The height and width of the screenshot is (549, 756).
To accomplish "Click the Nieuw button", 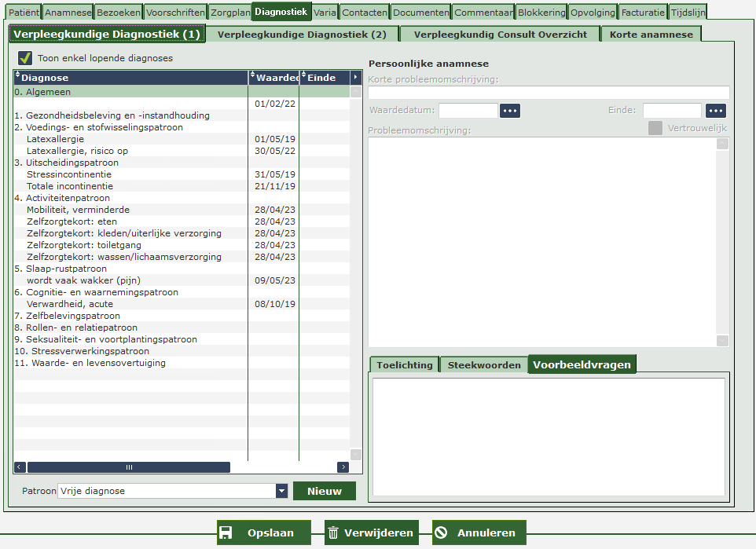I will [324, 491].
